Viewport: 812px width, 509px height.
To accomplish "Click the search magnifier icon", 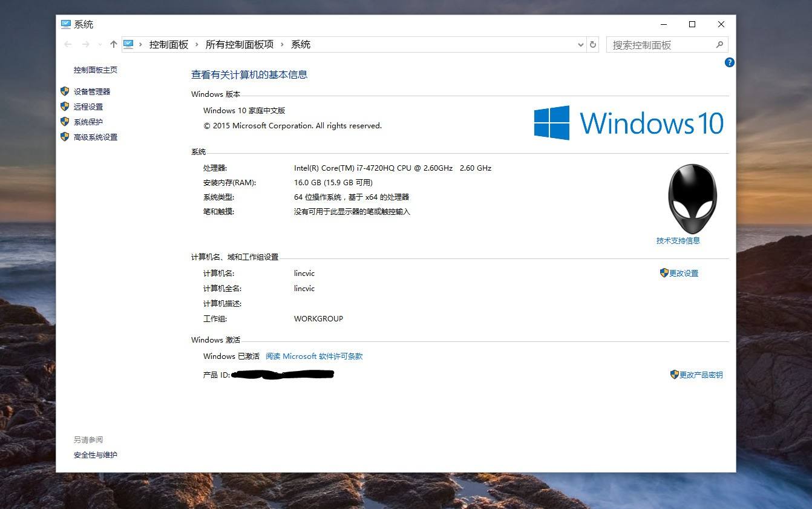I will 719,44.
